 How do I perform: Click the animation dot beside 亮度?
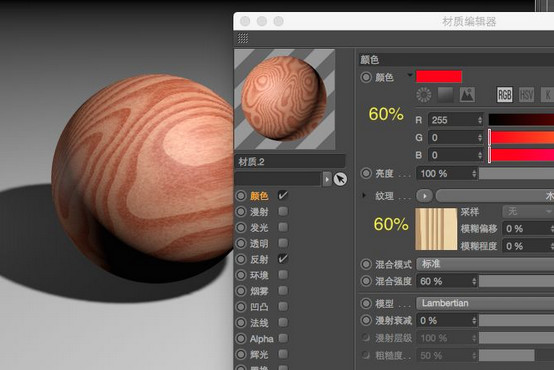click(366, 173)
